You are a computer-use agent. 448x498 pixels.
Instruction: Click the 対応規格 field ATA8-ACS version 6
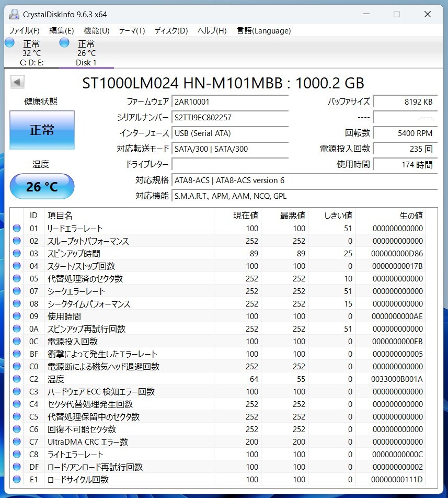(305, 180)
